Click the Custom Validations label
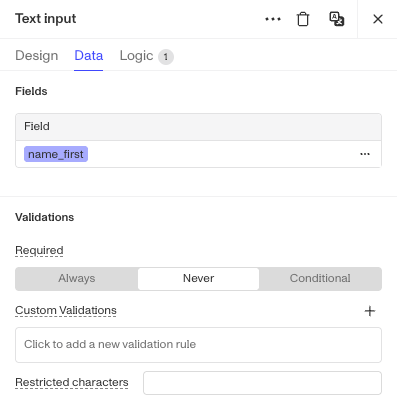397x403 pixels. (66, 310)
